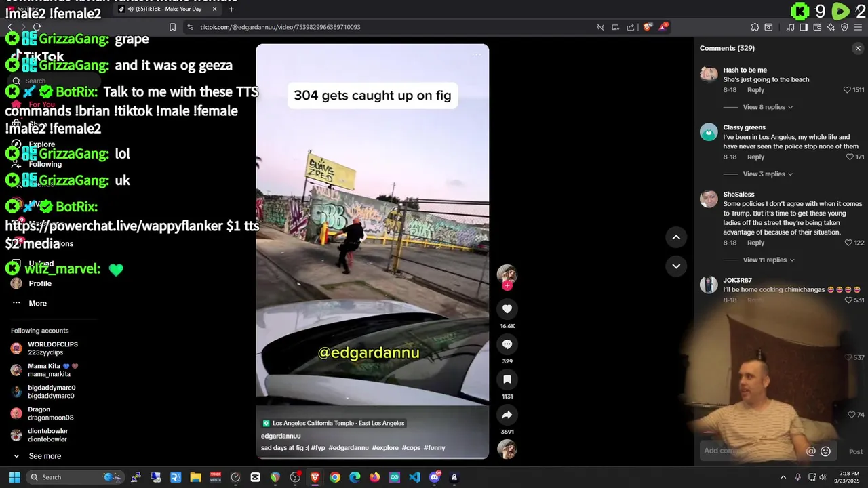Screen dimensions: 868x488
Task: Open Leo AI sparkle icon
Action: pyautogui.click(x=831, y=27)
